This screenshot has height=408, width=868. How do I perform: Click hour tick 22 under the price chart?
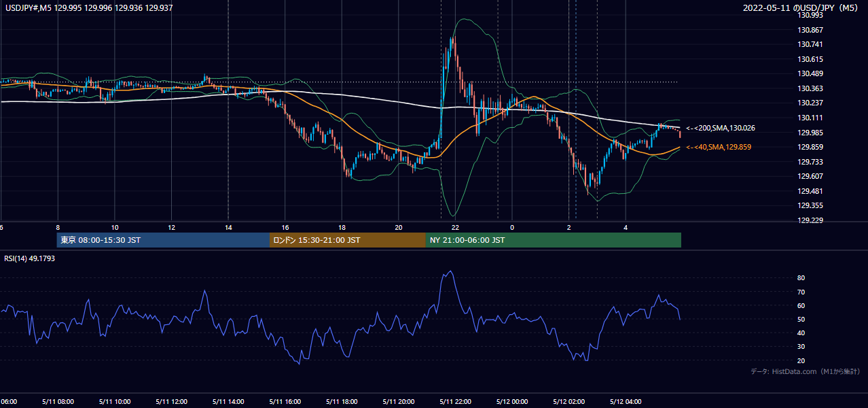coord(456,227)
